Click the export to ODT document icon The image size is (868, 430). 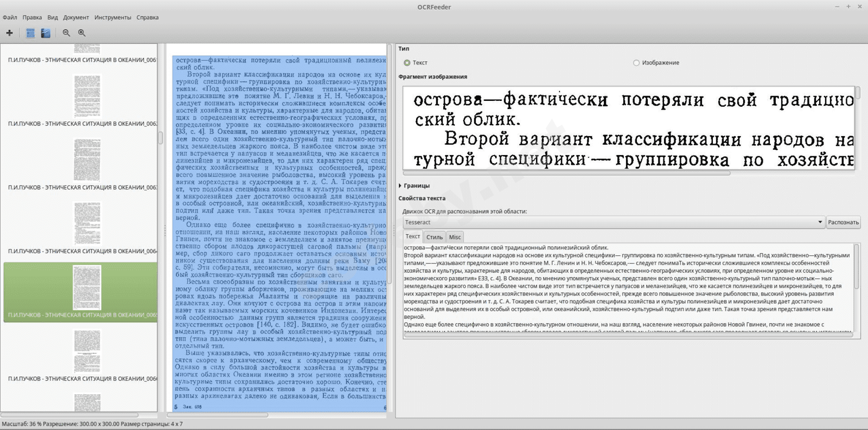pos(46,33)
